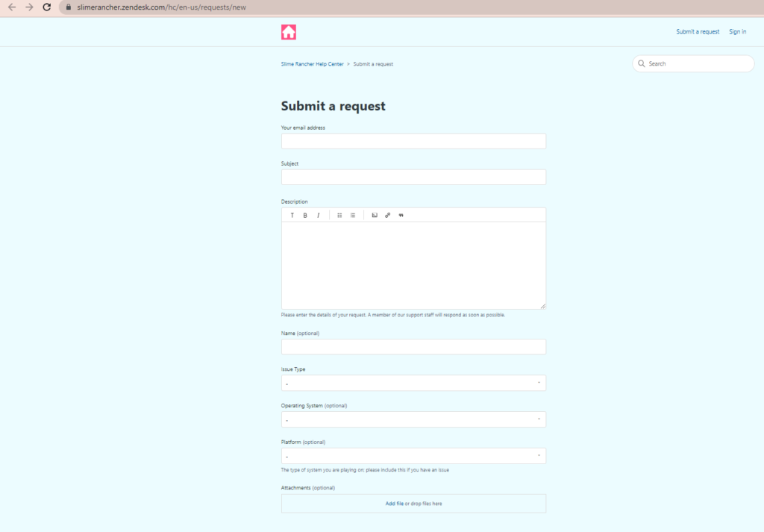Click the magnifier icon in Search box
The image size is (764, 532).
641,64
